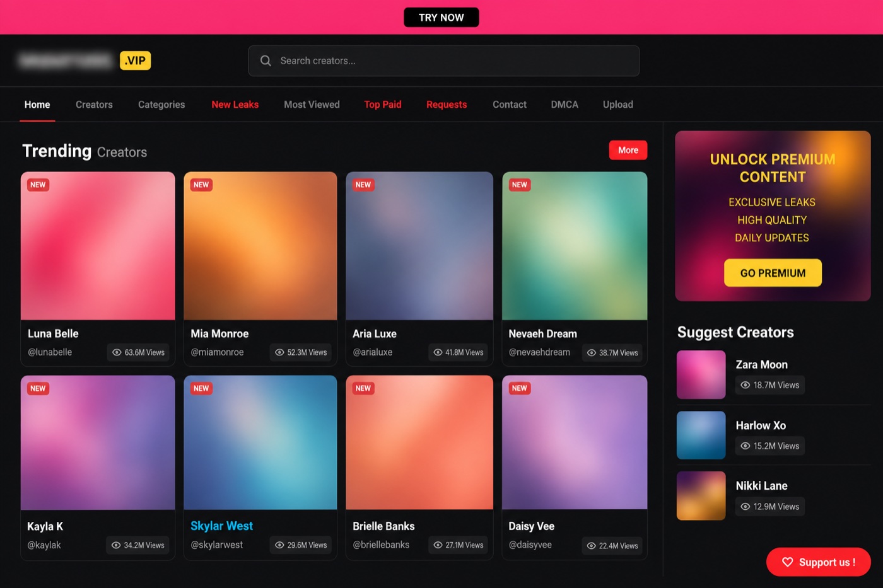Open Luna Belle's pink thumbnail
Screen dimensions: 883x588
(98, 246)
